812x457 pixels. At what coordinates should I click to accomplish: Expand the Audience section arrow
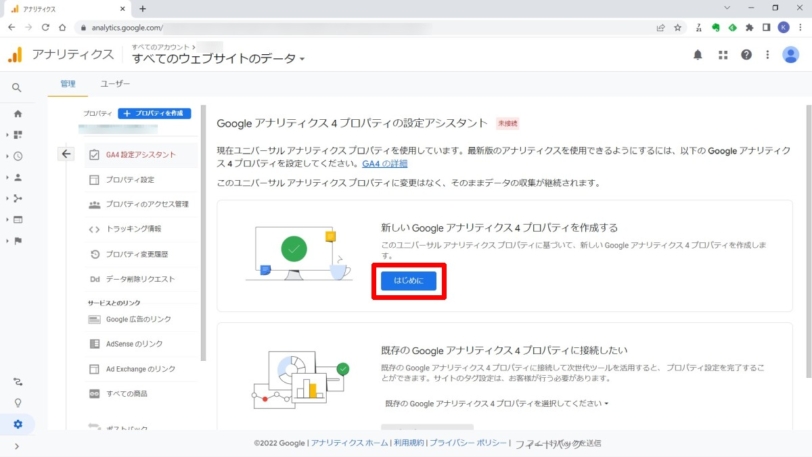pyautogui.click(x=7, y=177)
